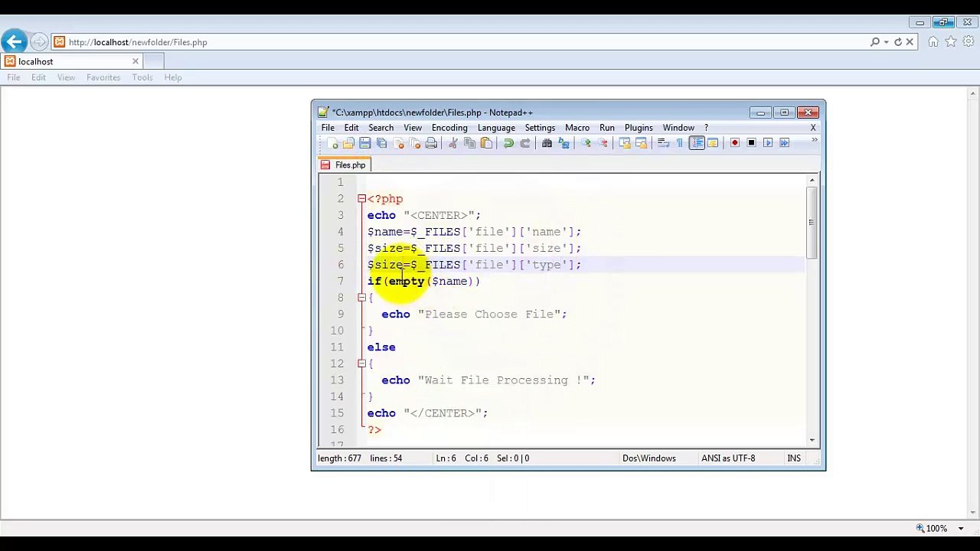Image resolution: width=980 pixels, height=551 pixels.
Task: Open the Macro menu
Action: tap(577, 128)
